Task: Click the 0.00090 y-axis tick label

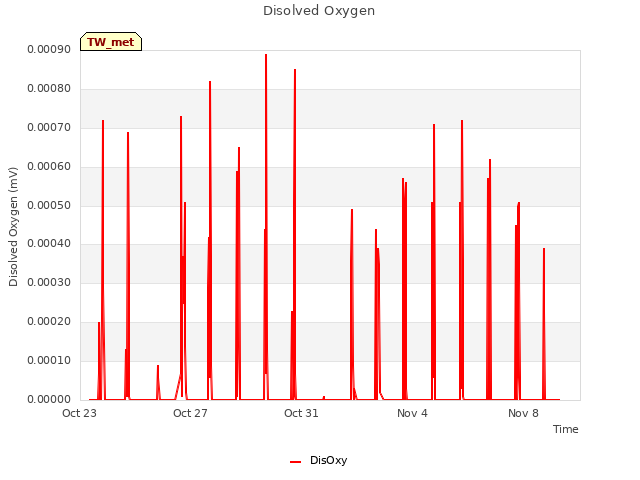Action: 49,49
